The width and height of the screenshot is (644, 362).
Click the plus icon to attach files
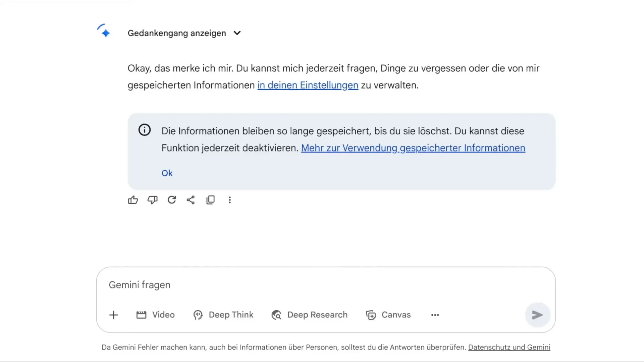pos(114,315)
